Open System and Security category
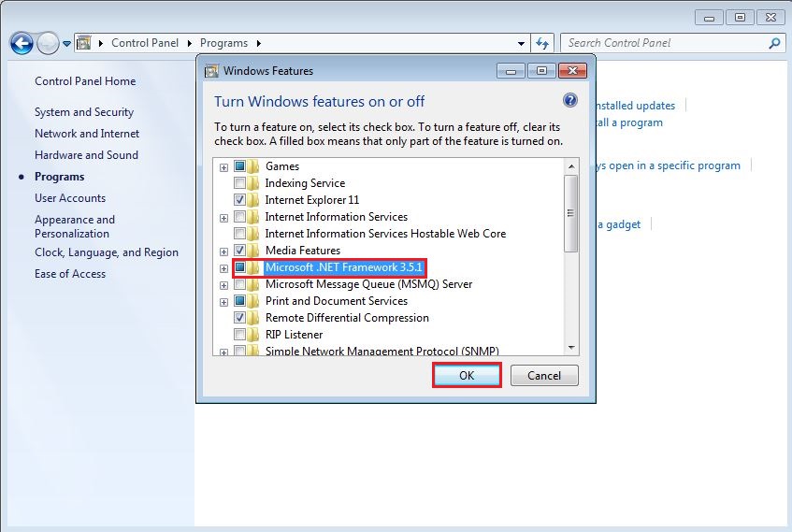This screenshot has width=792, height=532. click(x=84, y=112)
